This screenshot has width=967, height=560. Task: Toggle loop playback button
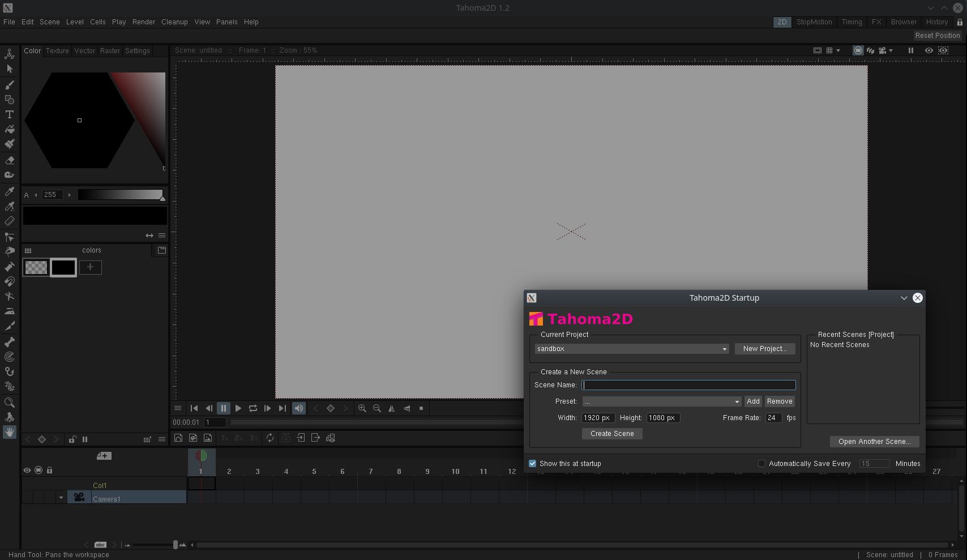253,408
